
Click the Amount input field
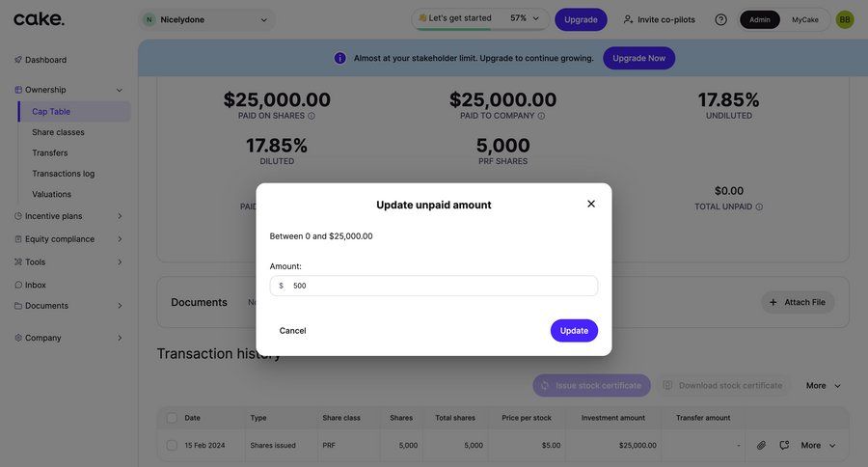tap(439, 286)
